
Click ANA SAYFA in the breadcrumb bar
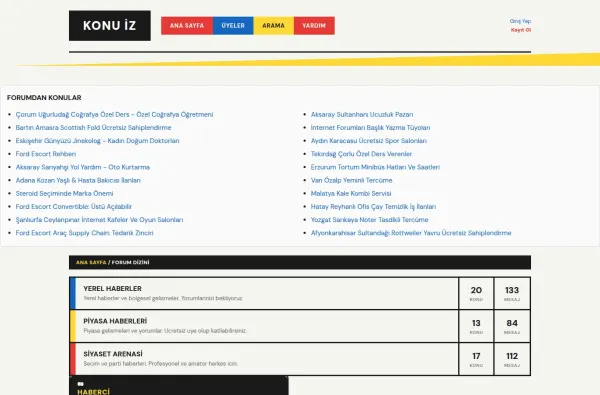pyautogui.click(x=91, y=263)
